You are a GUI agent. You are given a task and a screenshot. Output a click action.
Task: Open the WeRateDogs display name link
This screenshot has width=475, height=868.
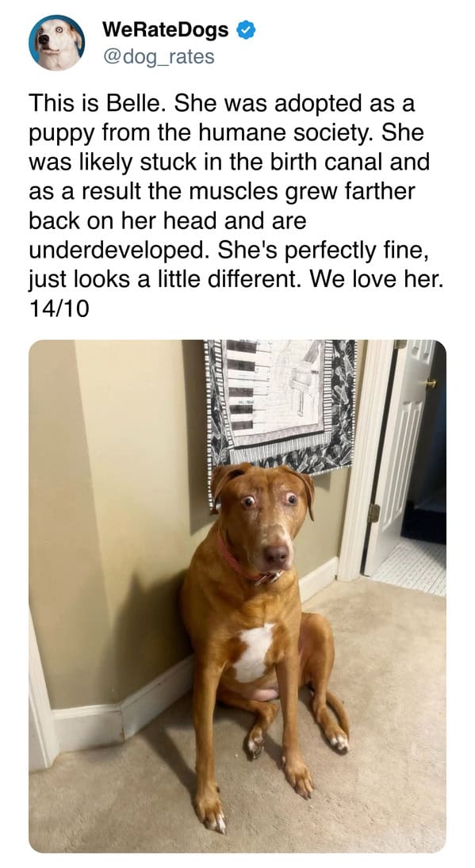(x=165, y=30)
